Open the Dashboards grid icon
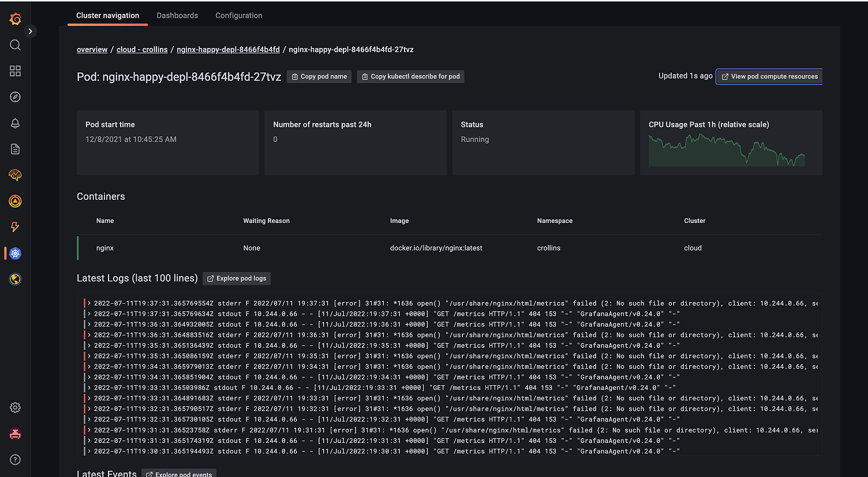 pos(16,71)
